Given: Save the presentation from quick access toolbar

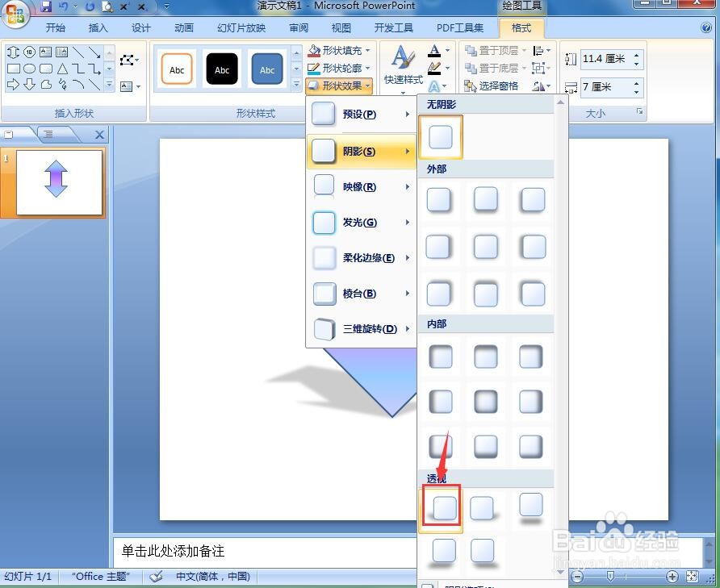Looking at the screenshot, I should click(x=46, y=6).
